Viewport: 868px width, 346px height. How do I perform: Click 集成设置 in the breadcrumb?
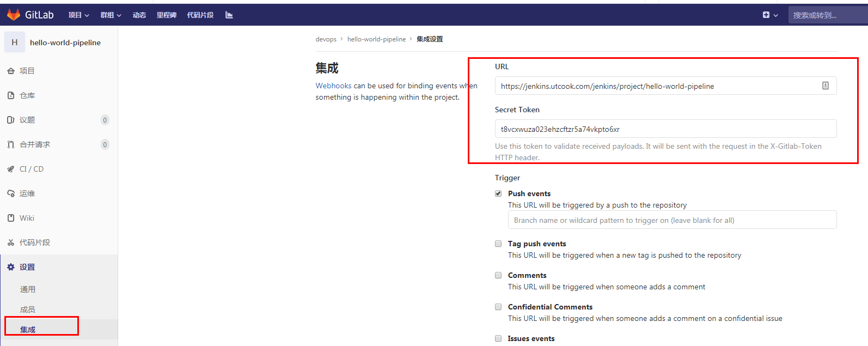[x=430, y=39]
